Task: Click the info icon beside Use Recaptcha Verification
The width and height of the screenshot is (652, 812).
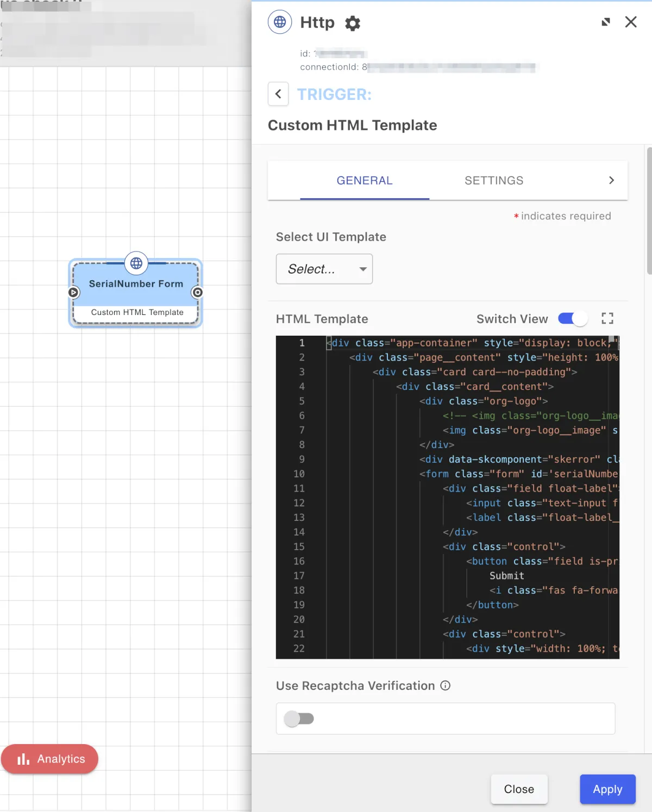Action: pyautogui.click(x=446, y=686)
